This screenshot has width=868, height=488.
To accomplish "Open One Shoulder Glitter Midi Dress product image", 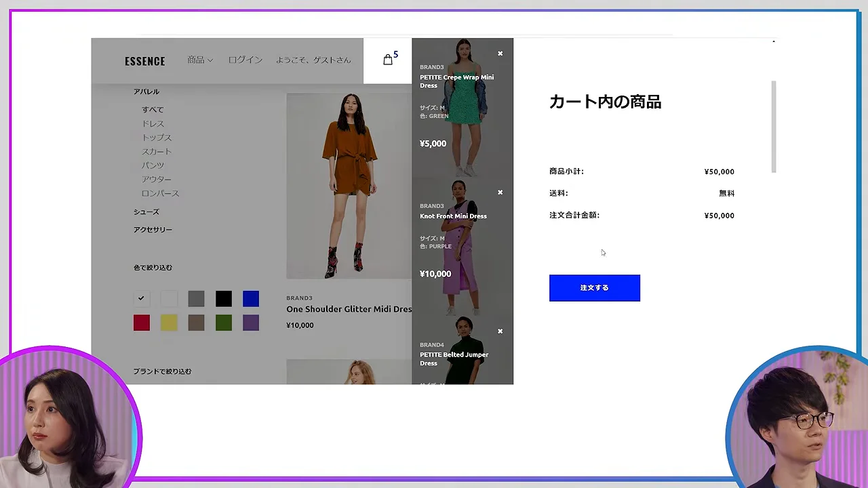I will (349, 186).
